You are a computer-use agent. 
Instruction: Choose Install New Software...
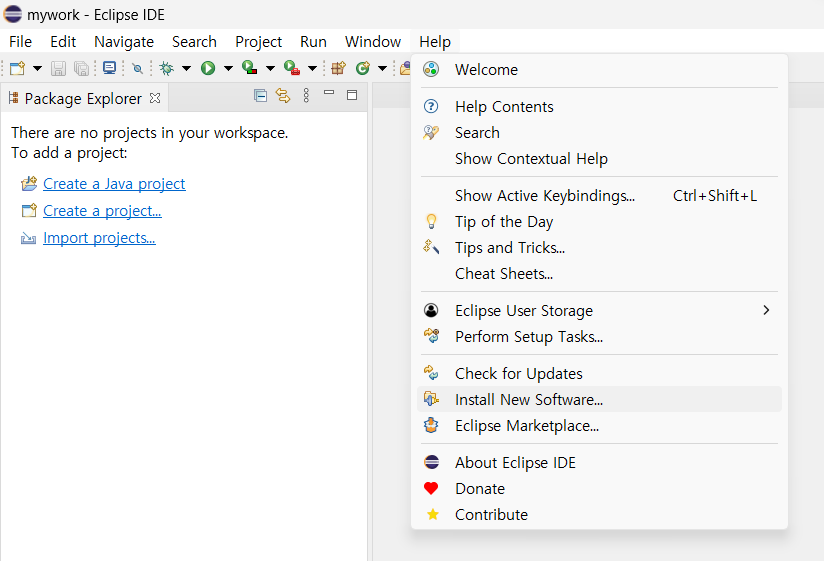599,399
